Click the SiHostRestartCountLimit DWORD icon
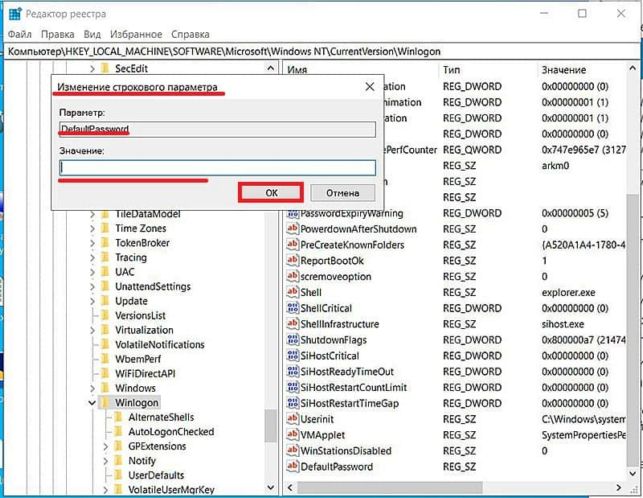Screen dimensions: 643x498 (292, 387)
